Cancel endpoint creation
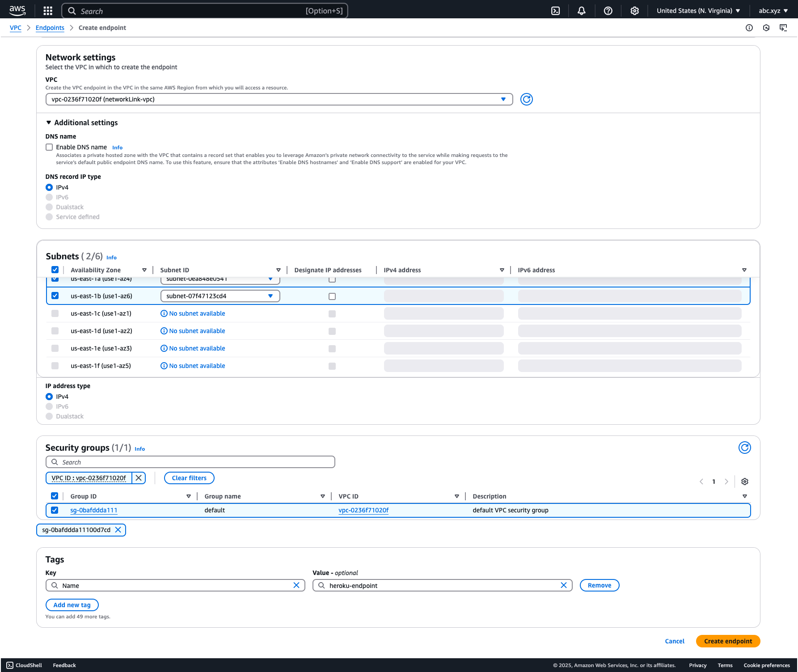Screen dimensions: 798x672 tap(675, 641)
